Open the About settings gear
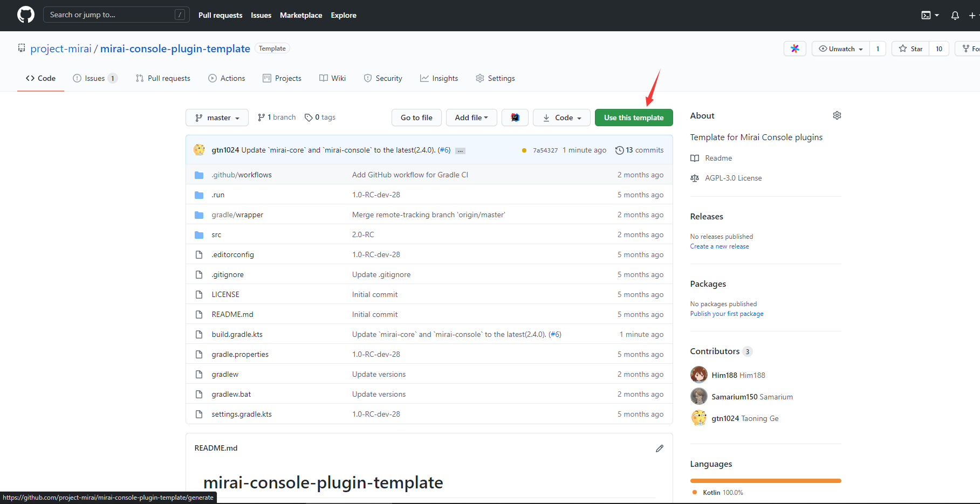Viewport: 980px width, 504px height. coord(837,115)
